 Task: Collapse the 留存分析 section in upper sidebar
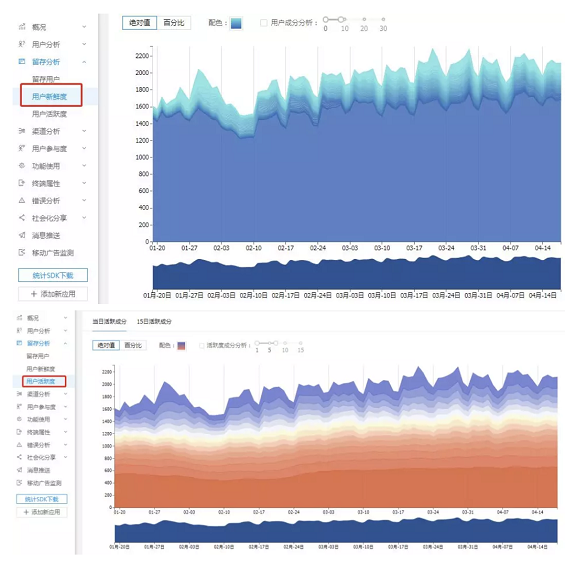(84, 62)
